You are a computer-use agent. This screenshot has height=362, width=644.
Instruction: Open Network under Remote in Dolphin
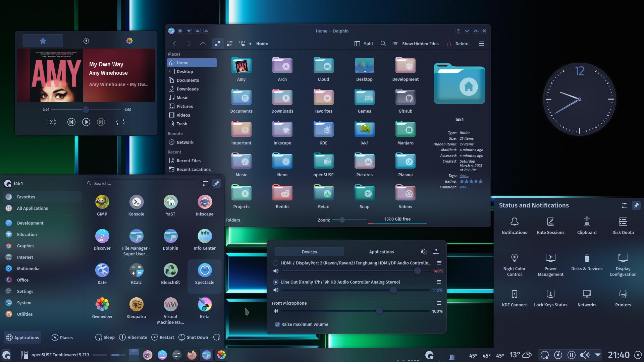pos(192,142)
